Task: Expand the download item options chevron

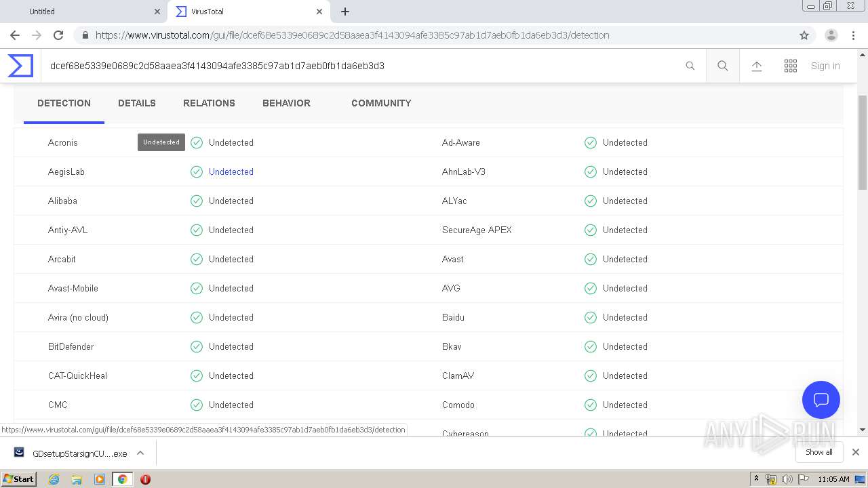Action: (x=140, y=453)
